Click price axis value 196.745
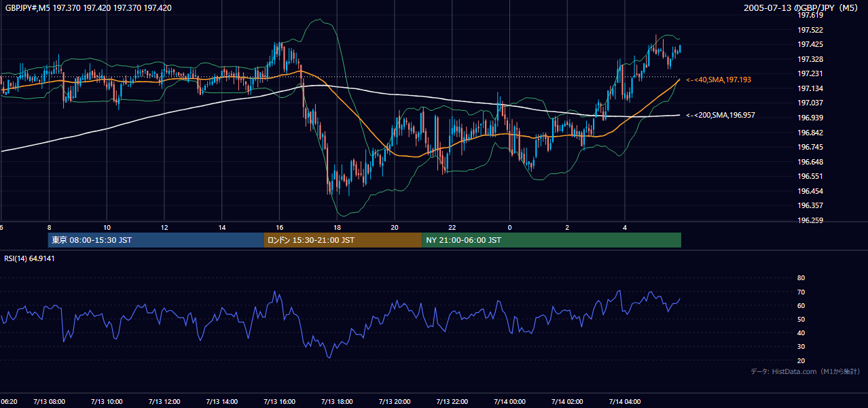The image size is (868, 408). 810,147
